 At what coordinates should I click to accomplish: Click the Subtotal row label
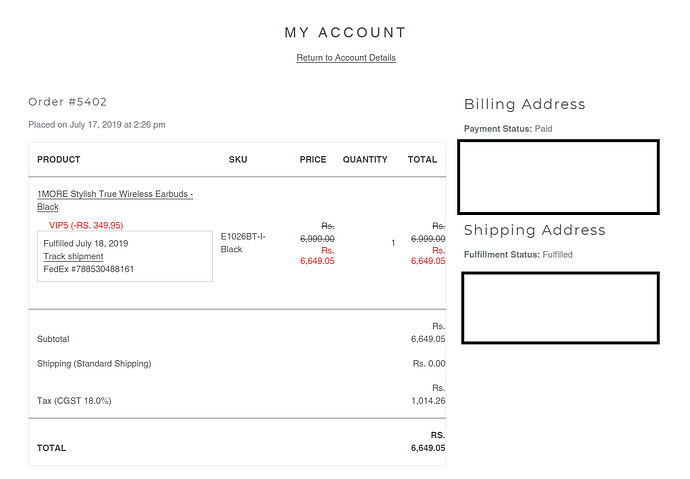click(x=53, y=339)
